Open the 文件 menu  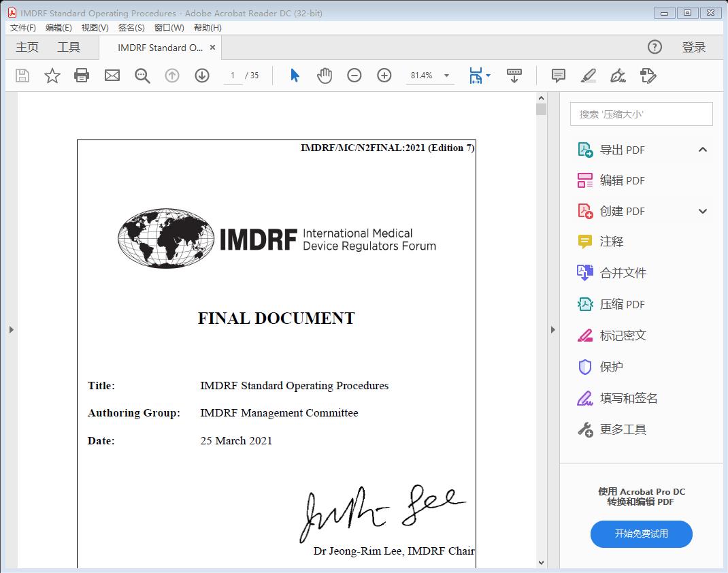tap(22, 27)
